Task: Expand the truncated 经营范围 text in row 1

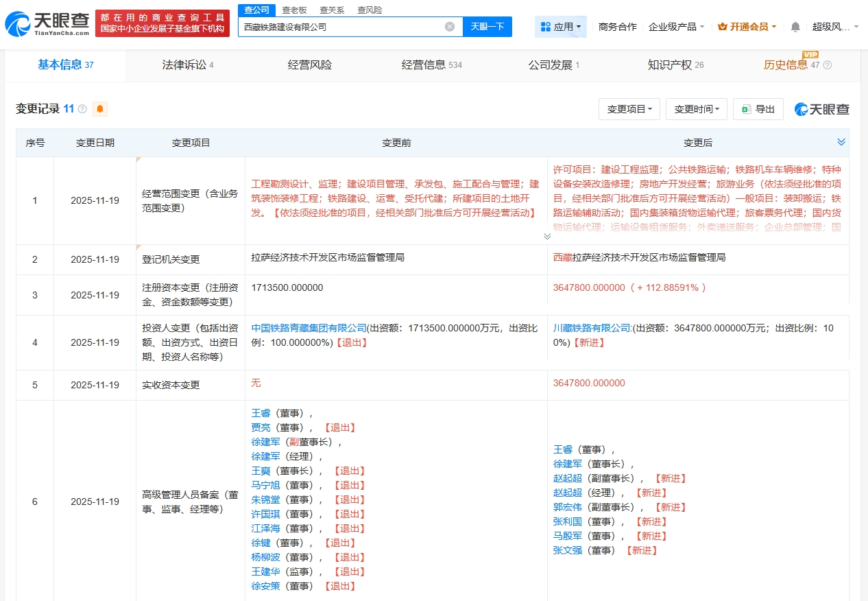Action: [x=547, y=236]
